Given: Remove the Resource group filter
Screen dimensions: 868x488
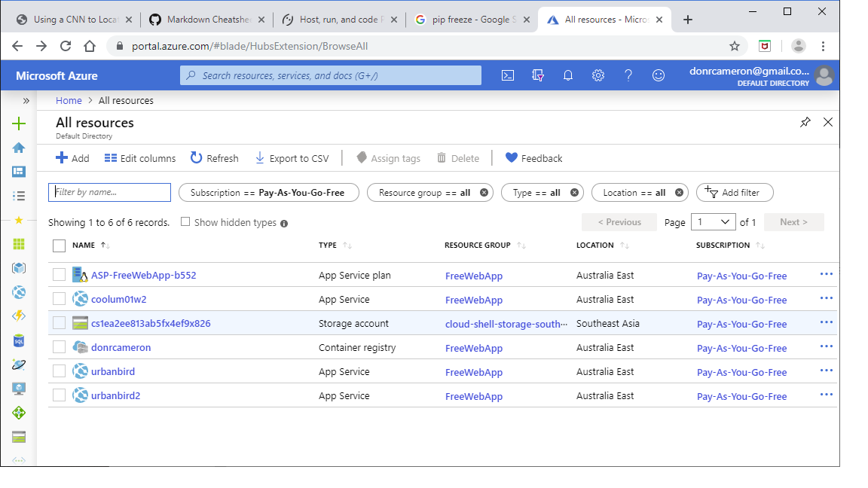Looking at the screenshot, I should 484,193.
